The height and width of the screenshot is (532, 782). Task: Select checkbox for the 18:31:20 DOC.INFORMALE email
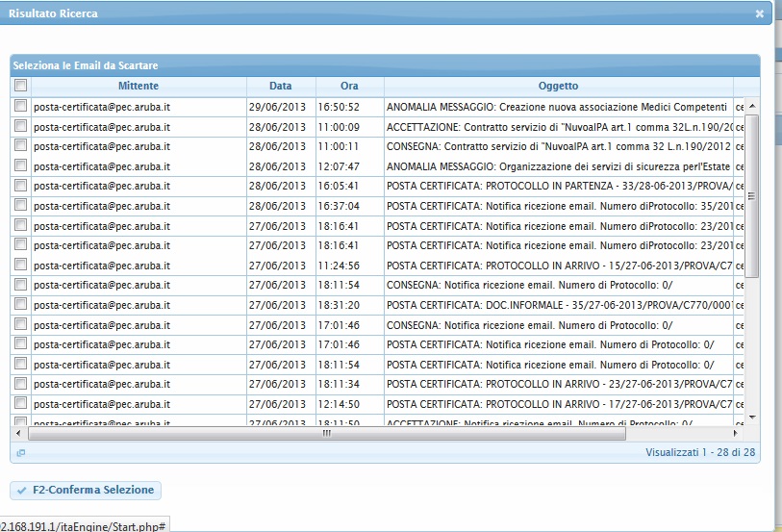click(20, 305)
